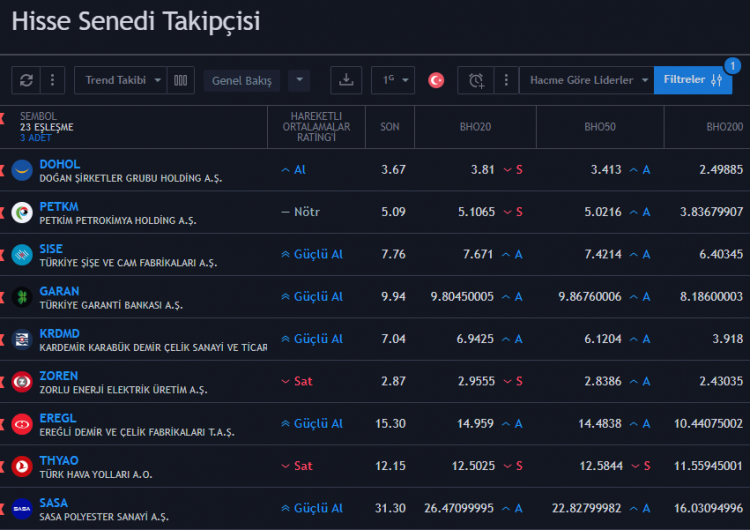Viewport: 750px width, 530px height.
Task: Click the PETKM company logo
Action: pyautogui.click(x=22, y=212)
